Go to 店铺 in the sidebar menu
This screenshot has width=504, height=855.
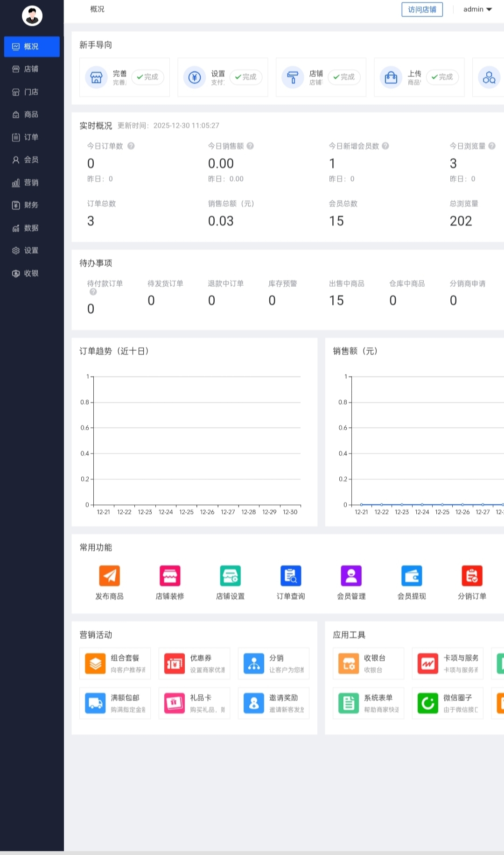[x=32, y=69]
